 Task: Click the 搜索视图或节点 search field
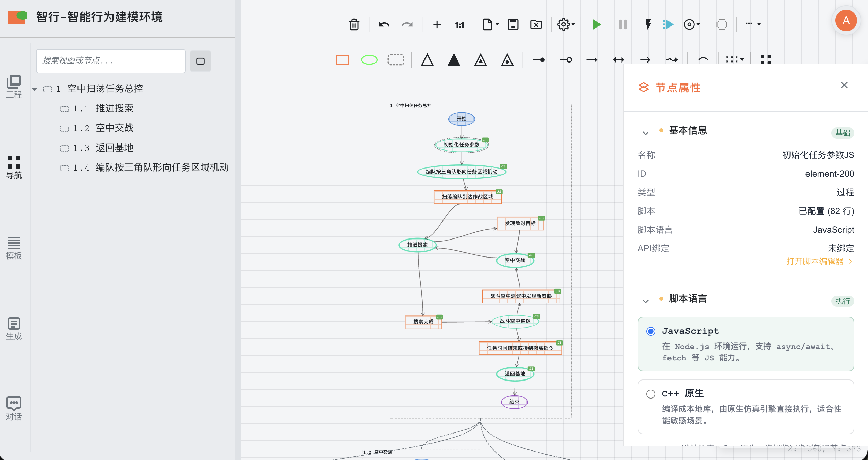tap(110, 61)
